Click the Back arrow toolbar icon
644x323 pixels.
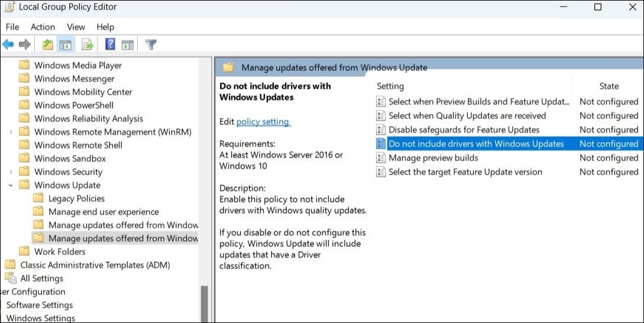(x=8, y=44)
